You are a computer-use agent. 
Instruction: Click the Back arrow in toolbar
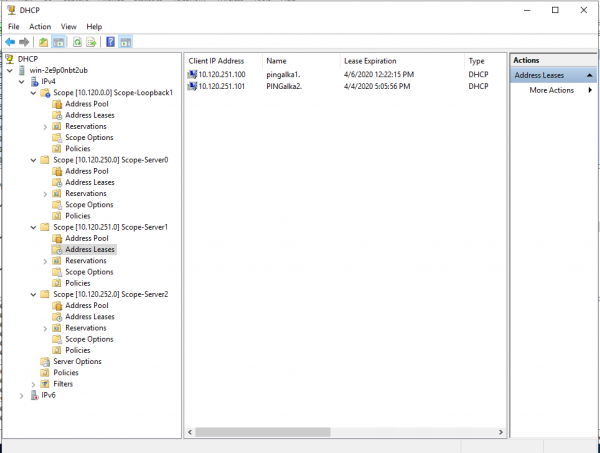tap(10, 42)
